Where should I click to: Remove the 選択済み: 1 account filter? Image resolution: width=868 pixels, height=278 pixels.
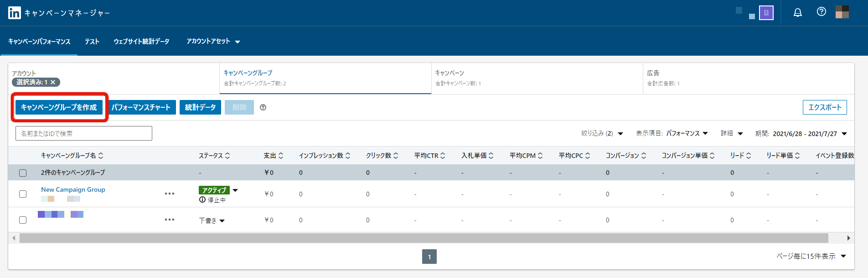tap(53, 82)
